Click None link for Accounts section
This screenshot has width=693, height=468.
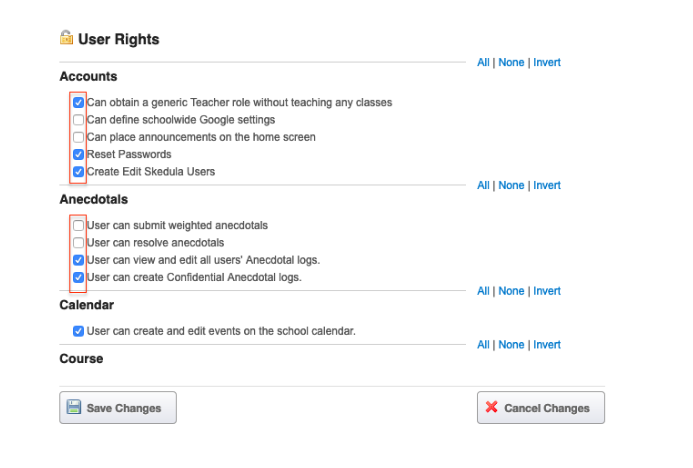[511, 62]
